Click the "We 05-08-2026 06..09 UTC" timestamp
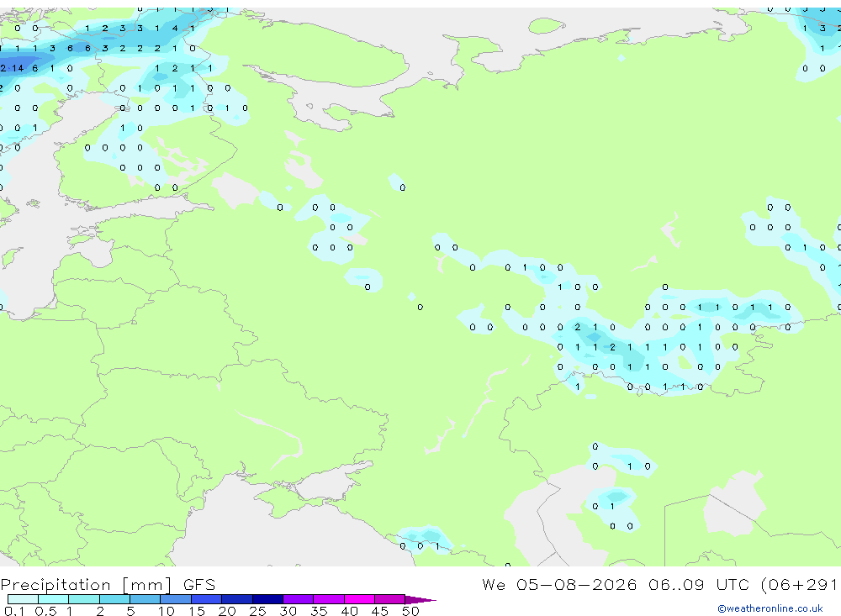 point(616,584)
